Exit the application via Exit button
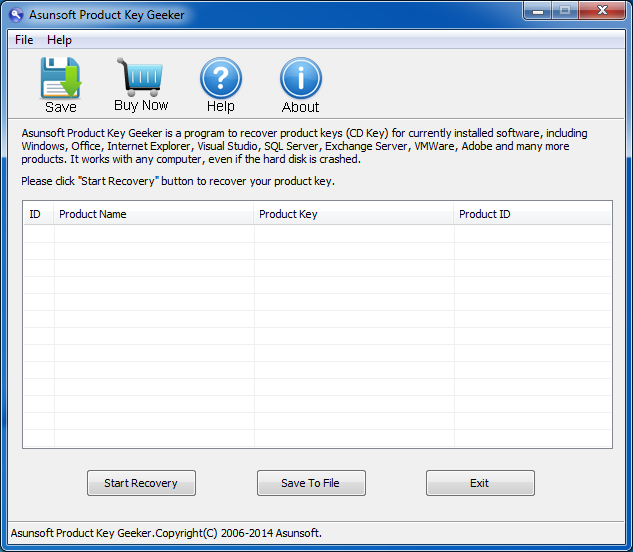Screen dimensions: 633x552 pyautogui.click(x=480, y=483)
